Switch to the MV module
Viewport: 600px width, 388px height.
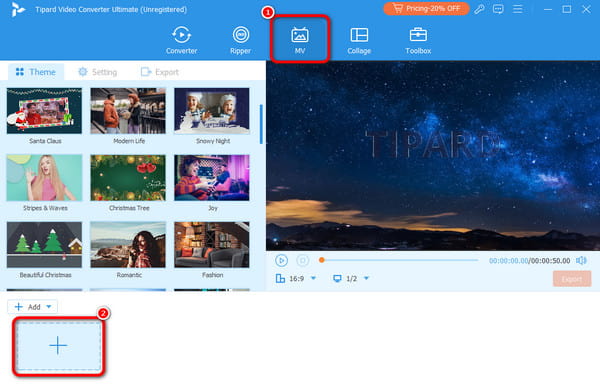pyautogui.click(x=300, y=40)
